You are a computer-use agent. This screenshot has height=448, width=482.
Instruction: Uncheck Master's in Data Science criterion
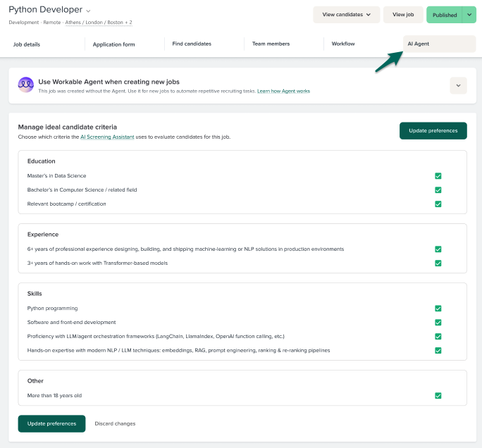pos(438,176)
